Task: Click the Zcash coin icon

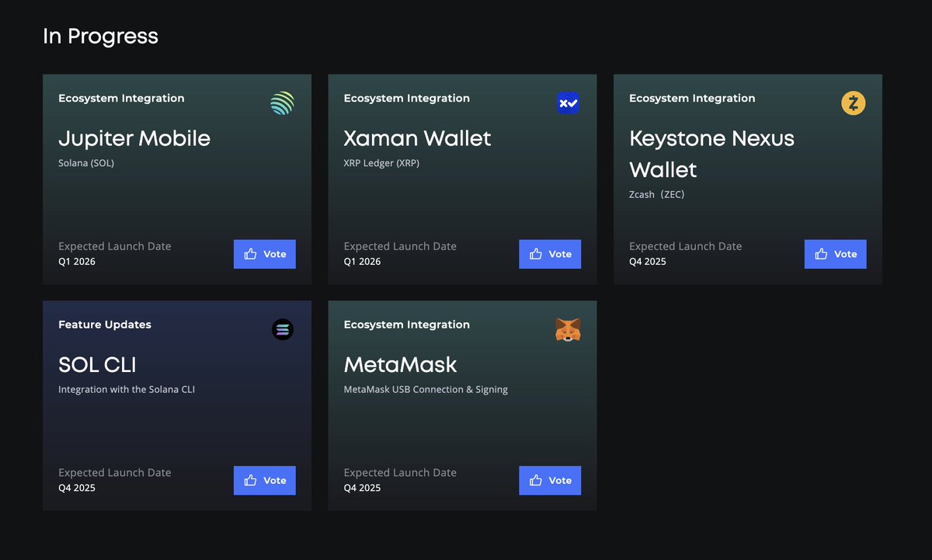Action: coord(854,103)
